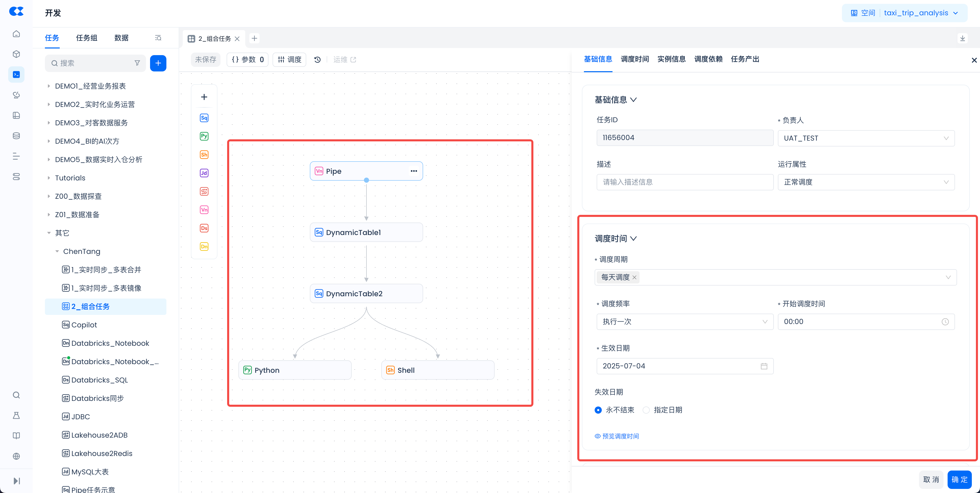Remove the 每天调度 tag with its x
This screenshot has height=493, width=980.
click(x=634, y=278)
